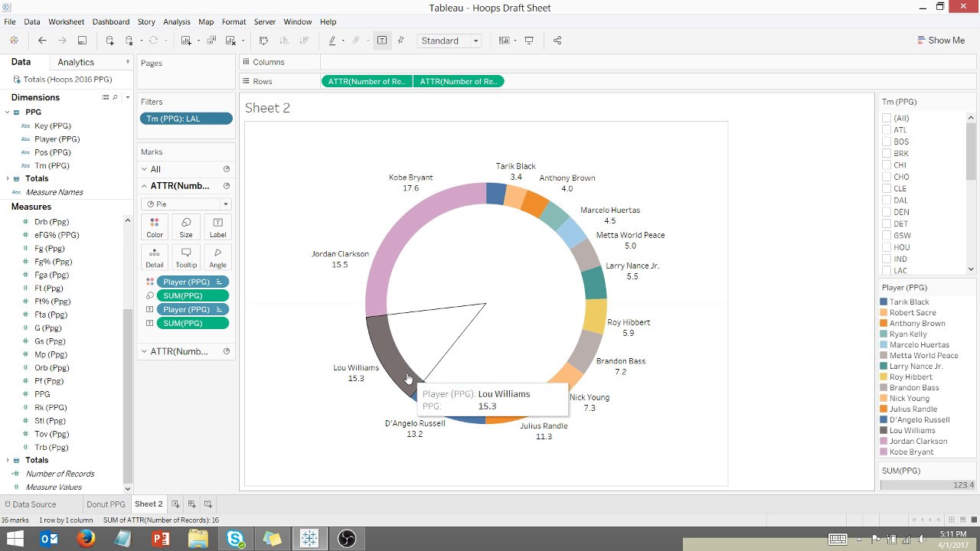Open the Format menu
This screenshot has height=551, width=980.
[x=234, y=21]
